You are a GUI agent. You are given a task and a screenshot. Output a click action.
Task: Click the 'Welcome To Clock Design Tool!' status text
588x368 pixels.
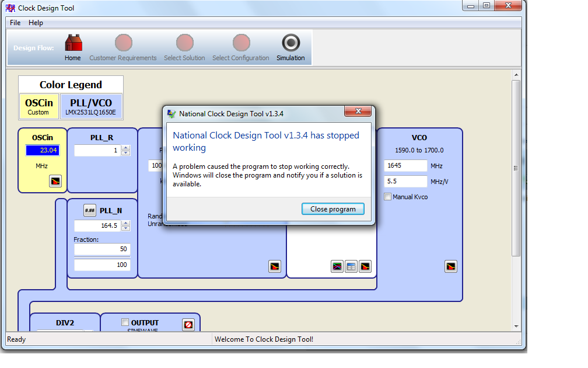[x=264, y=339]
